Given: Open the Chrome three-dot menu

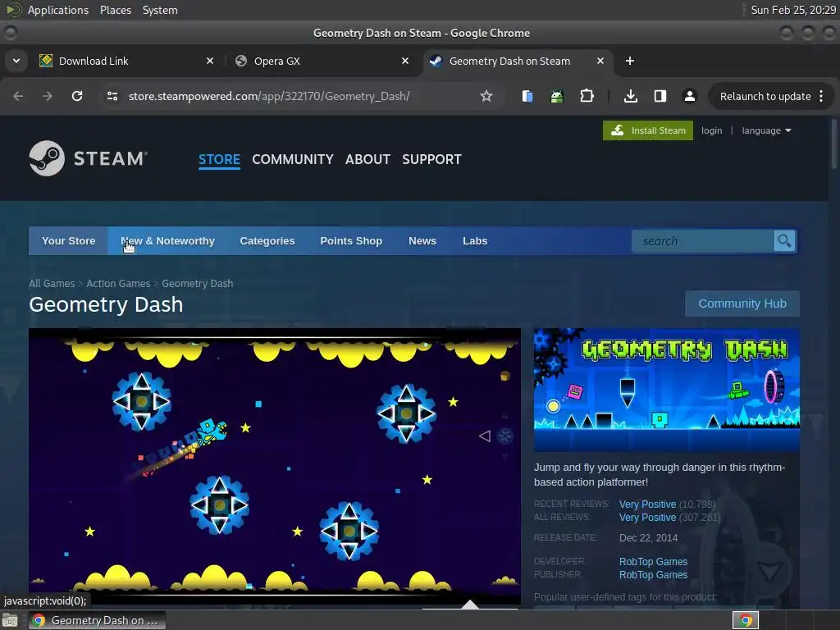Looking at the screenshot, I should 821,96.
